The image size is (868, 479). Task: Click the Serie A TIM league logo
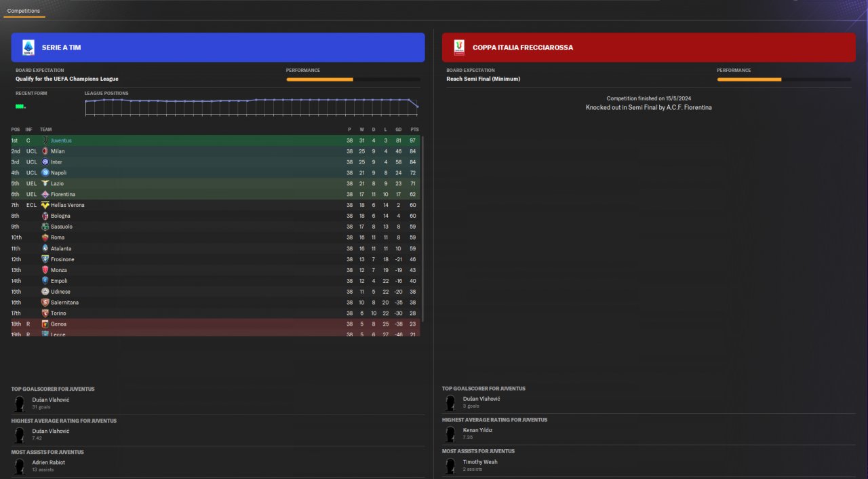click(x=28, y=47)
